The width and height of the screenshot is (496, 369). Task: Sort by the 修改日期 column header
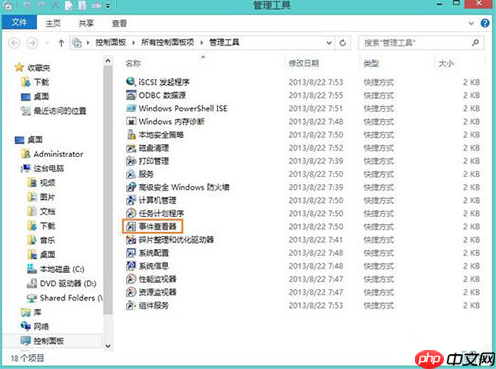click(x=304, y=63)
